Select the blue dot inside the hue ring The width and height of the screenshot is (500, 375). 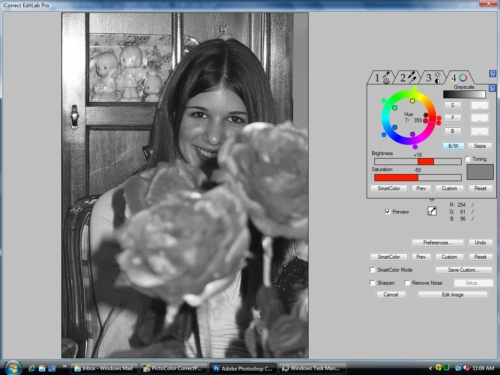coord(395,127)
